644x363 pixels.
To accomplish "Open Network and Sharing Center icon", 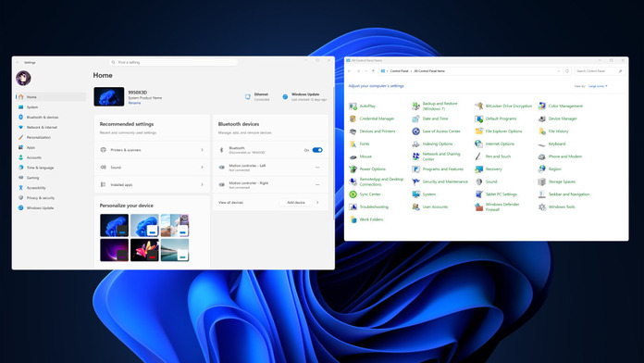I will 415,156.
